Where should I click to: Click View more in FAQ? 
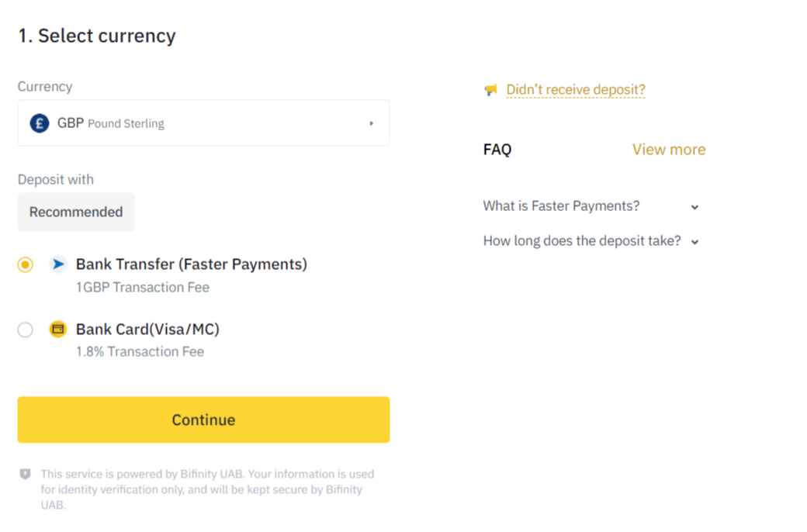click(x=669, y=149)
